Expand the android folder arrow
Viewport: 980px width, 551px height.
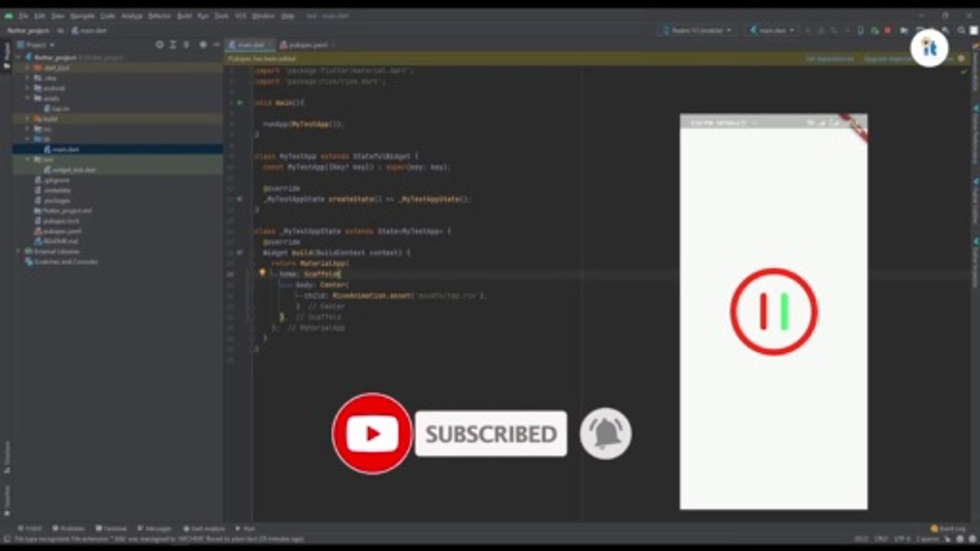coord(28,88)
